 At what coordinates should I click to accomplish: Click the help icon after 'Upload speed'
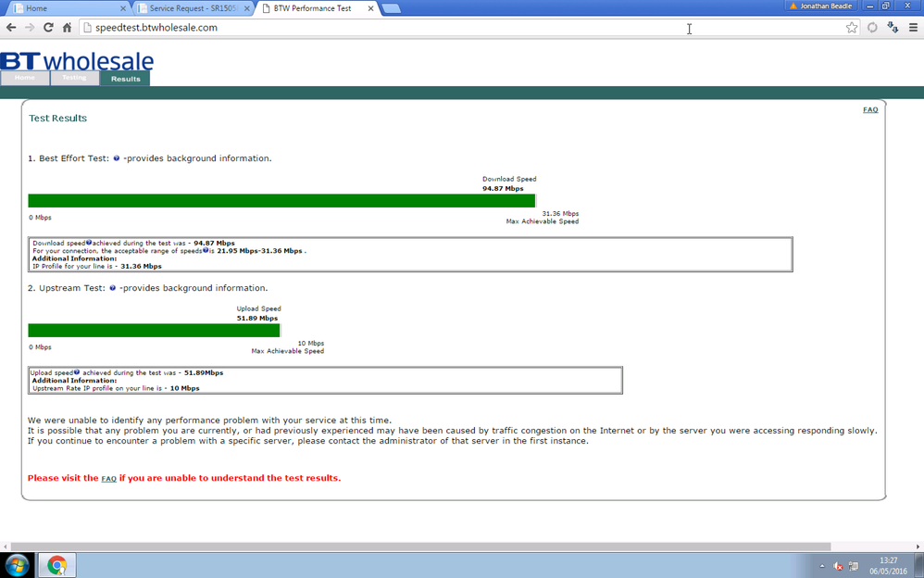pyautogui.click(x=77, y=372)
